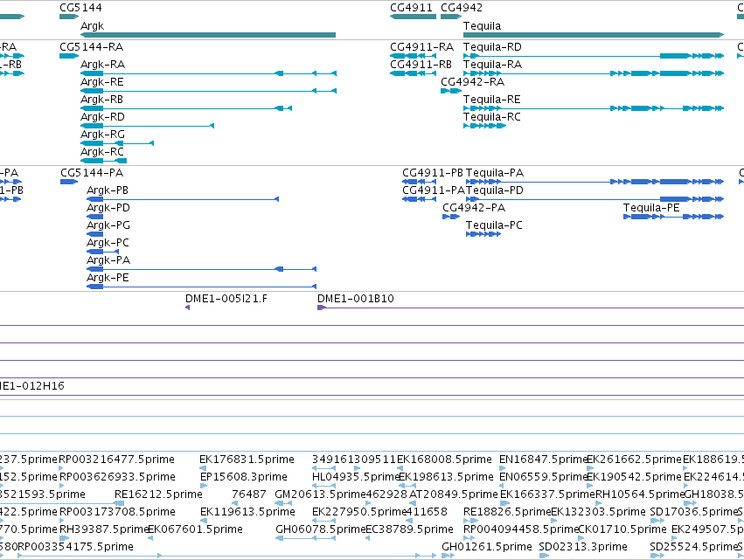Image resolution: width=744 pixels, height=560 pixels.
Task: Select the CG4911-PA protein label
Action: pos(434,190)
